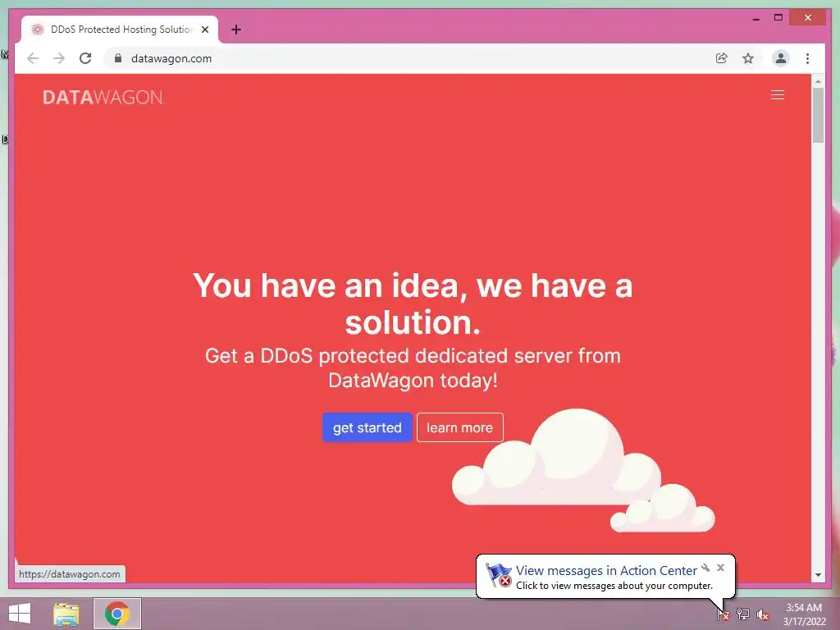Click the DATAWAGON logo
840x630 pixels.
click(103, 98)
